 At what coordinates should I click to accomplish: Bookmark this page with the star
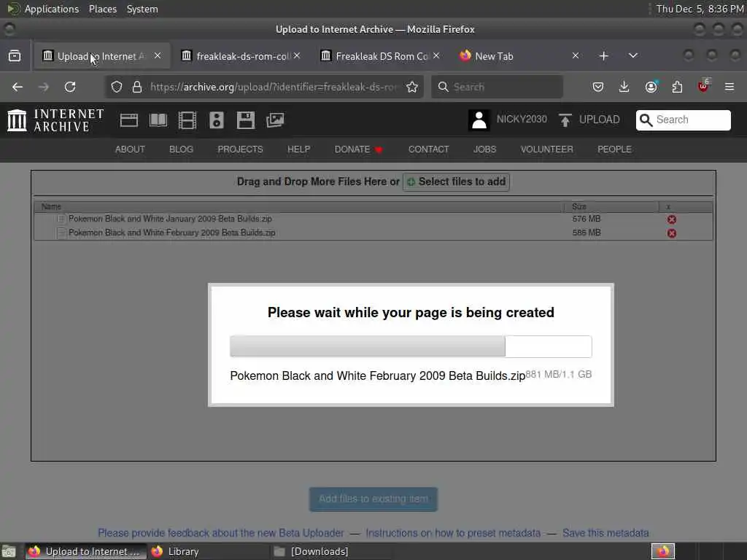412,87
